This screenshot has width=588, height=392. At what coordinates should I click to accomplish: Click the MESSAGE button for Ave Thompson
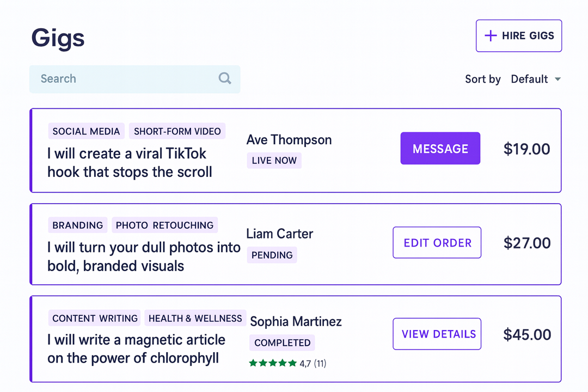(x=440, y=148)
